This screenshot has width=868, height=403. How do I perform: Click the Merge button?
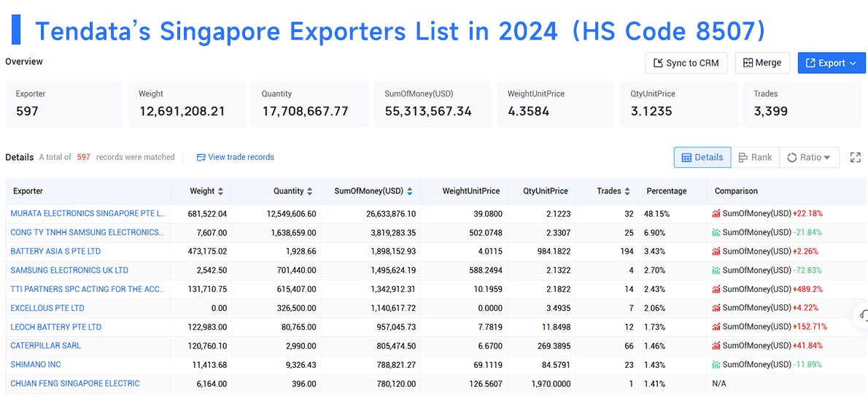[x=762, y=63]
